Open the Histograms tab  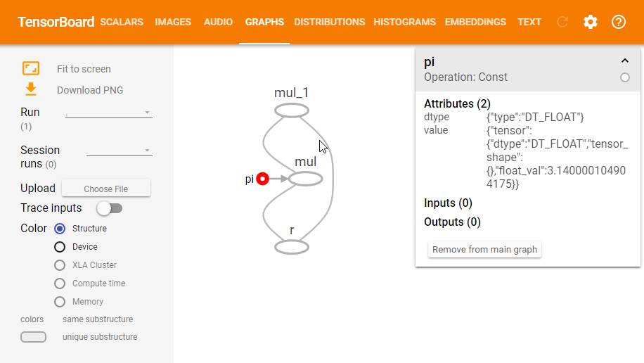[x=404, y=22]
